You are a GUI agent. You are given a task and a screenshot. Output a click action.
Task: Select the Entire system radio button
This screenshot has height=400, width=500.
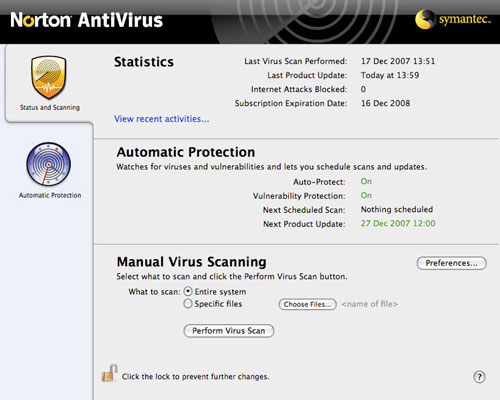188,292
